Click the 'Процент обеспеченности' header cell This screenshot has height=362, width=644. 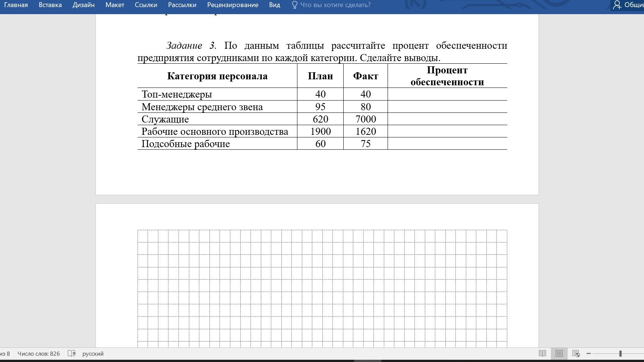click(447, 76)
